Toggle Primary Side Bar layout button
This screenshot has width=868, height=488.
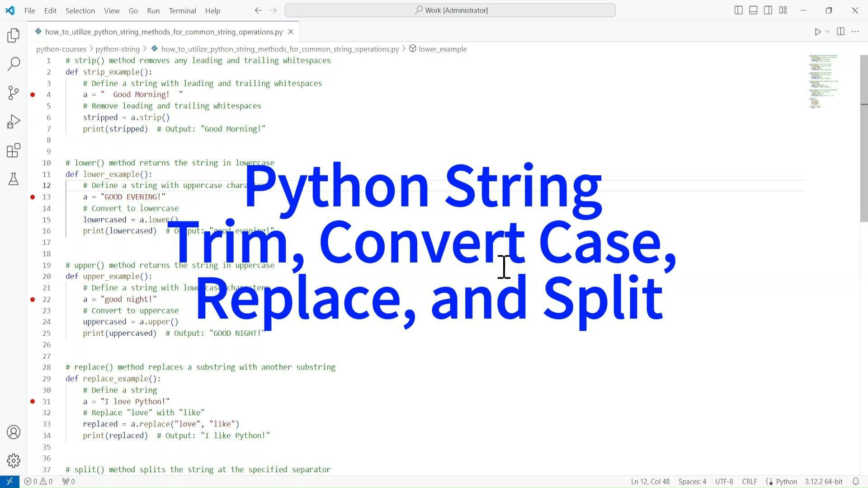pos(738,10)
